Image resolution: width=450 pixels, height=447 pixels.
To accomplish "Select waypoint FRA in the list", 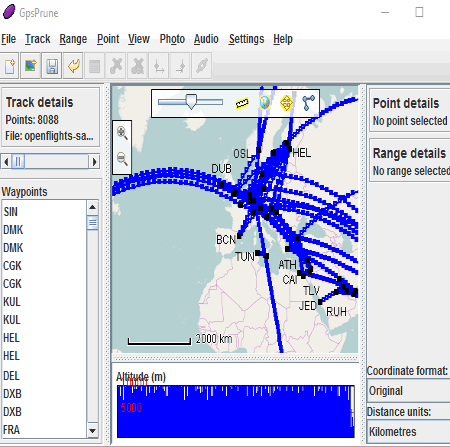I will pyautogui.click(x=44, y=430).
